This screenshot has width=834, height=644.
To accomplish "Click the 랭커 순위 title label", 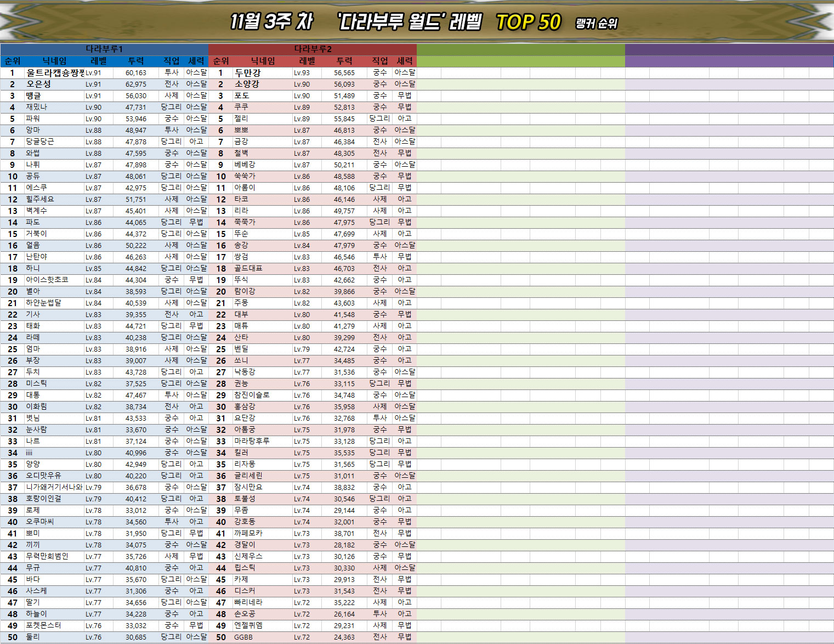I will 596,24.
